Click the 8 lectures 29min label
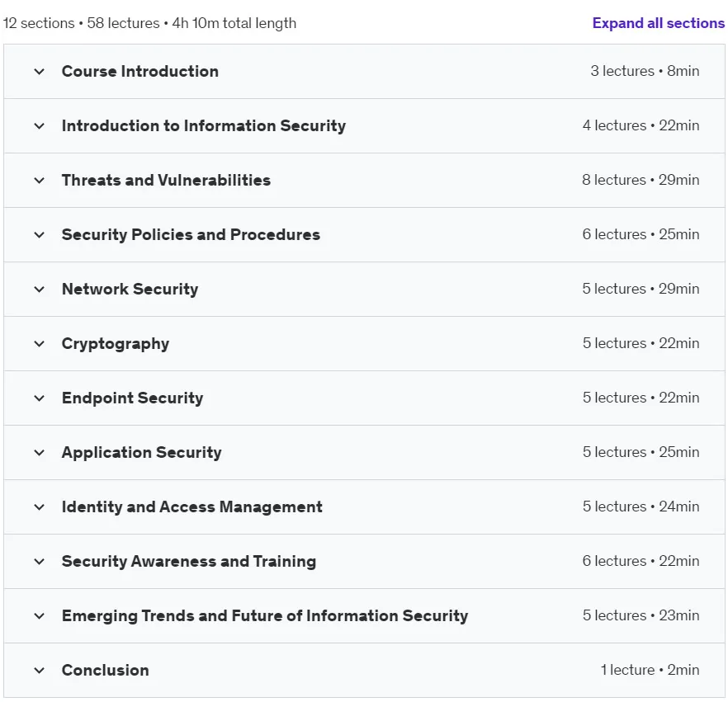 tap(641, 180)
